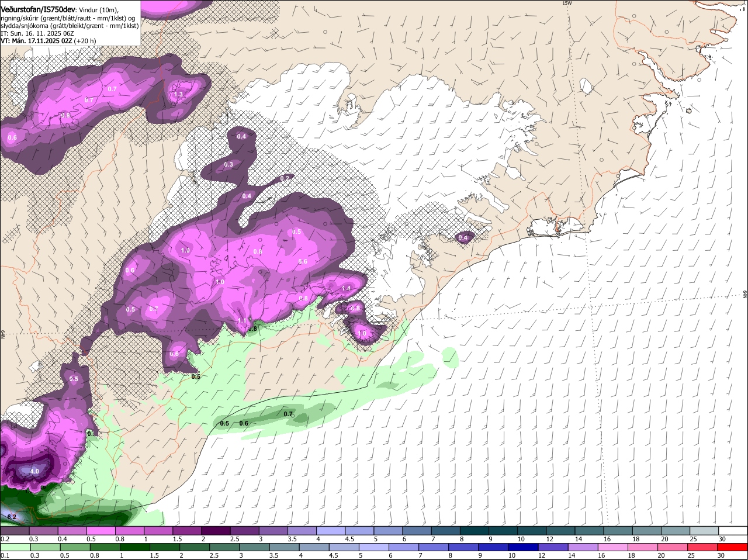
Task: Click the IT: Sun. 16. 11. 2025 06Z line
Action: click(37, 33)
